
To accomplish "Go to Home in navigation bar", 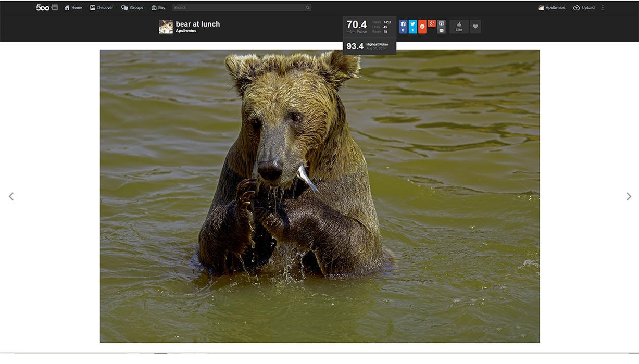I will (73, 8).
